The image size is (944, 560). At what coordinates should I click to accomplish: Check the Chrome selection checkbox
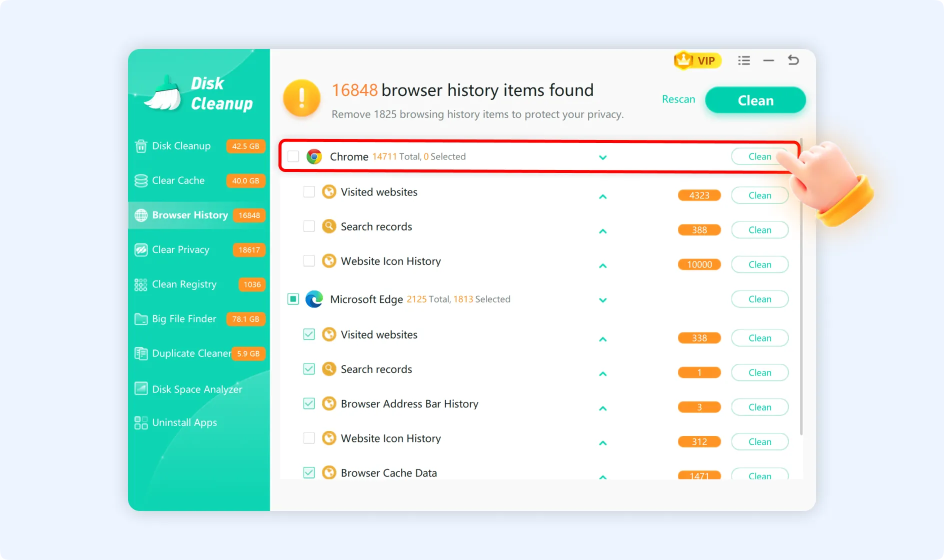pyautogui.click(x=293, y=156)
